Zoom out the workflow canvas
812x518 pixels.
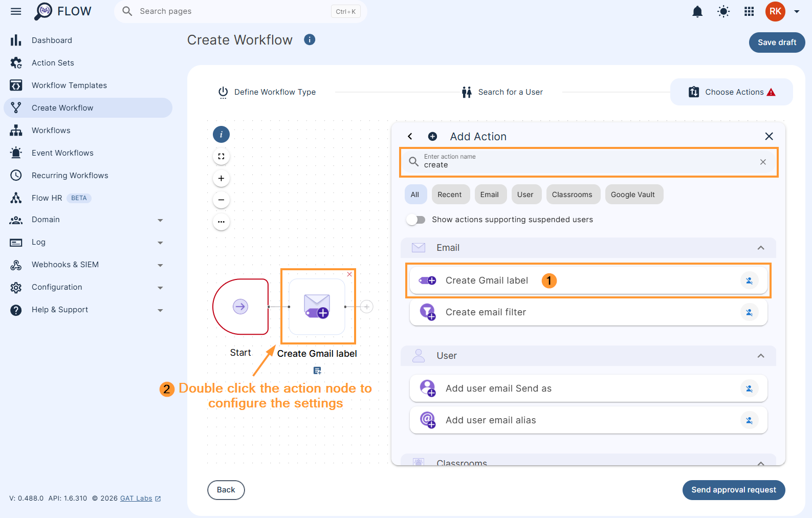point(221,200)
